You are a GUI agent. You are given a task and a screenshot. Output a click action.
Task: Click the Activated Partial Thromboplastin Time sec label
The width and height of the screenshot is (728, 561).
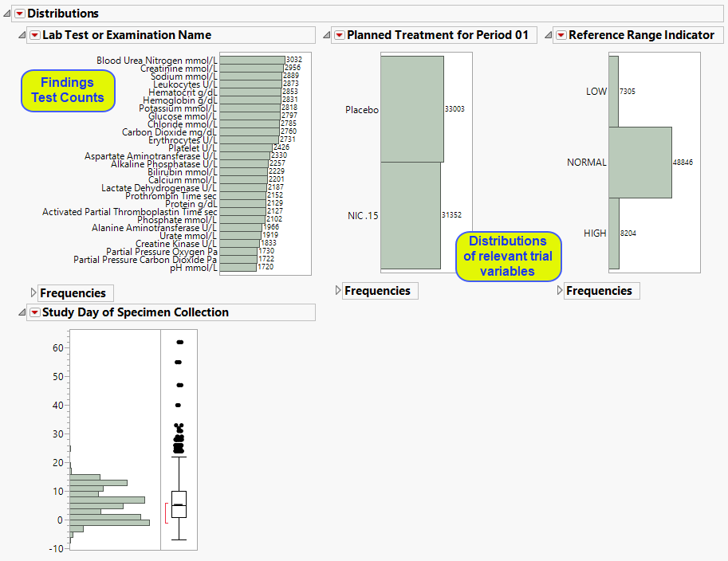[x=129, y=212]
